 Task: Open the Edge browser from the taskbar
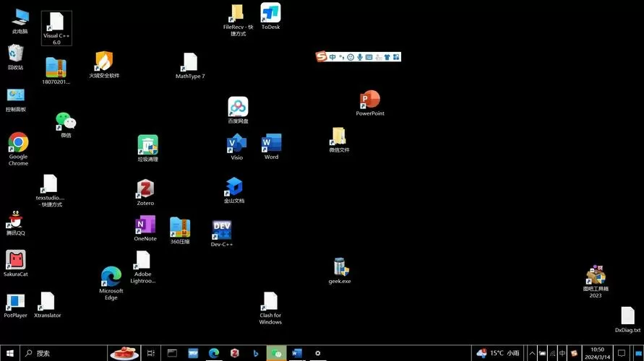pyautogui.click(x=213, y=353)
